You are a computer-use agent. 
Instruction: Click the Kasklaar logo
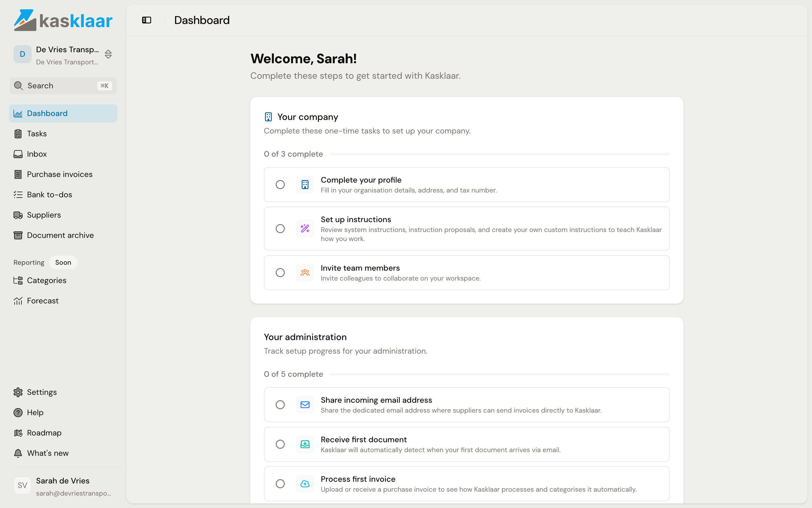63,20
